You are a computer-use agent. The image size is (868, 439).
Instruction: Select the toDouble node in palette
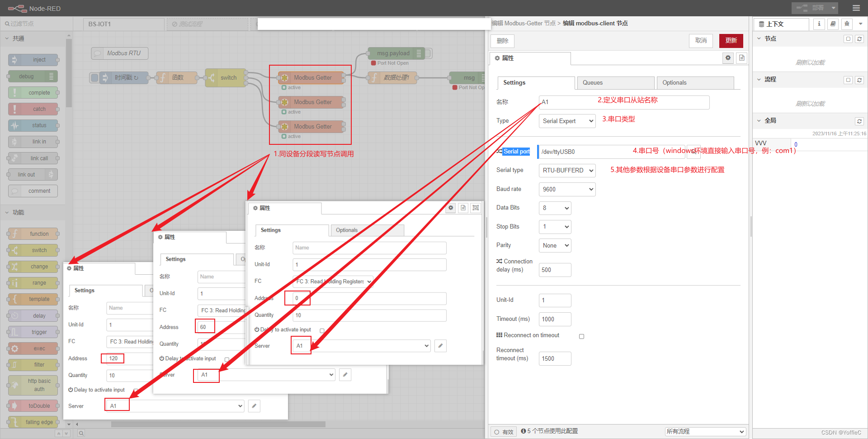click(33, 406)
